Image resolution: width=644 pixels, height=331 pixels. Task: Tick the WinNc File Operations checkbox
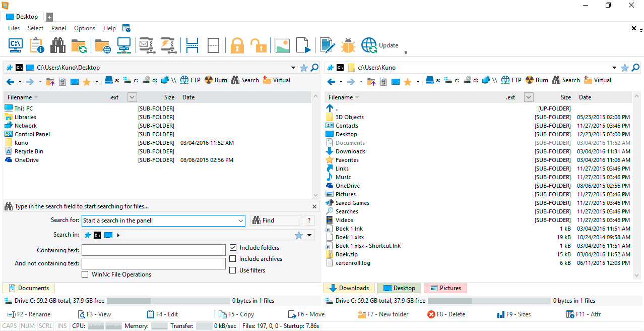[85, 274]
